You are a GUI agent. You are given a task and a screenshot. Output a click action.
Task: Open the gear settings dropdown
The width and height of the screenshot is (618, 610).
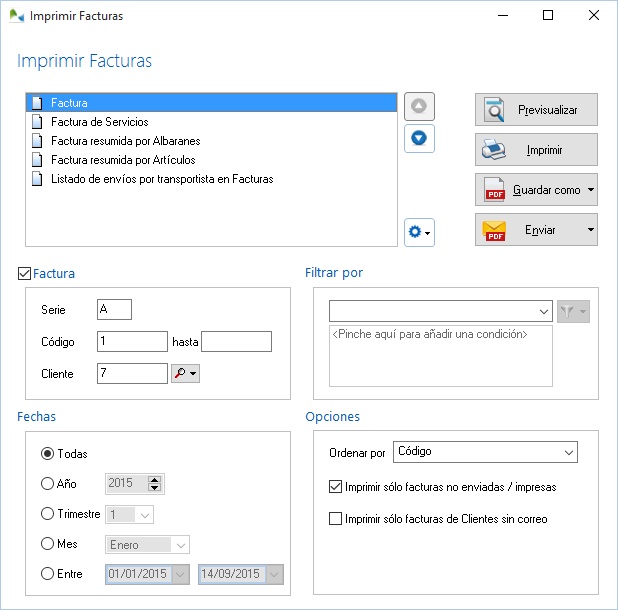point(419,232)
